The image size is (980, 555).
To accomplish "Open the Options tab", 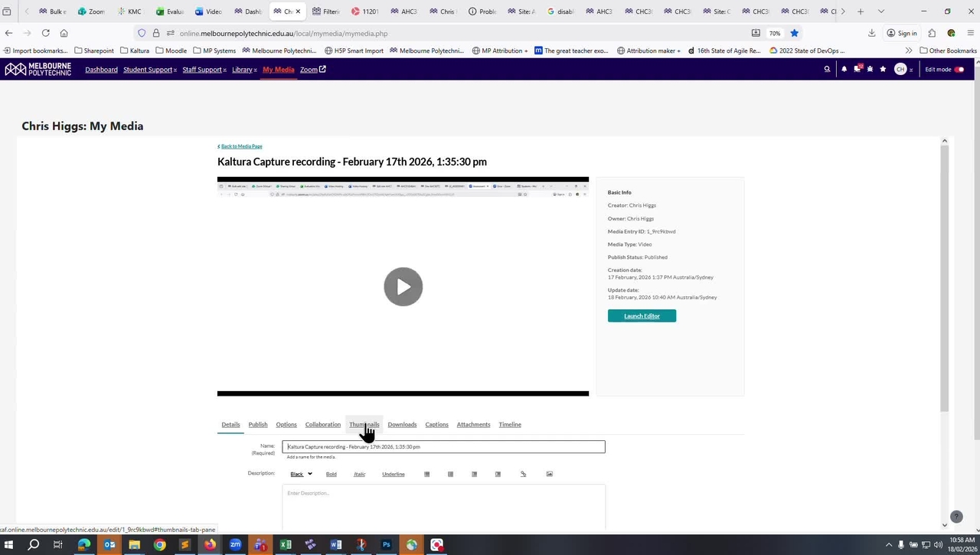I will pos(286,425).
